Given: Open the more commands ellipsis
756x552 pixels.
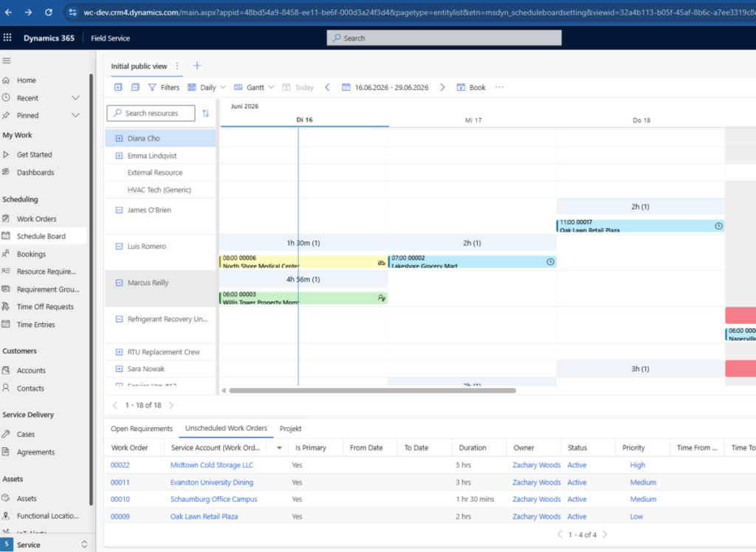Looking at the screenshot, I should (x=499, y=87).
